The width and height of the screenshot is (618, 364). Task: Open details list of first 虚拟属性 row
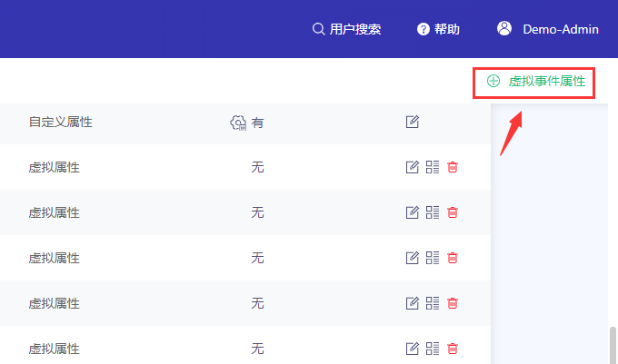point(433,167)
